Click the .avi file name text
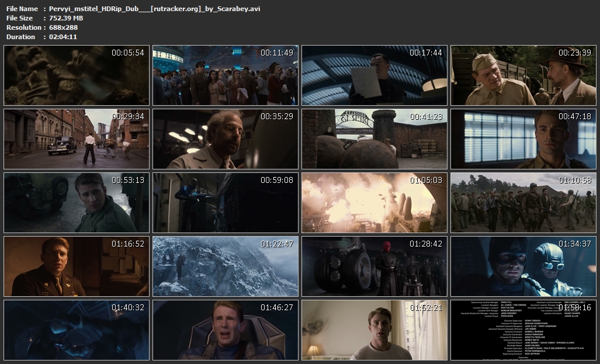The height and width of the screenshot is (364, 600). (x=155, y=9)
